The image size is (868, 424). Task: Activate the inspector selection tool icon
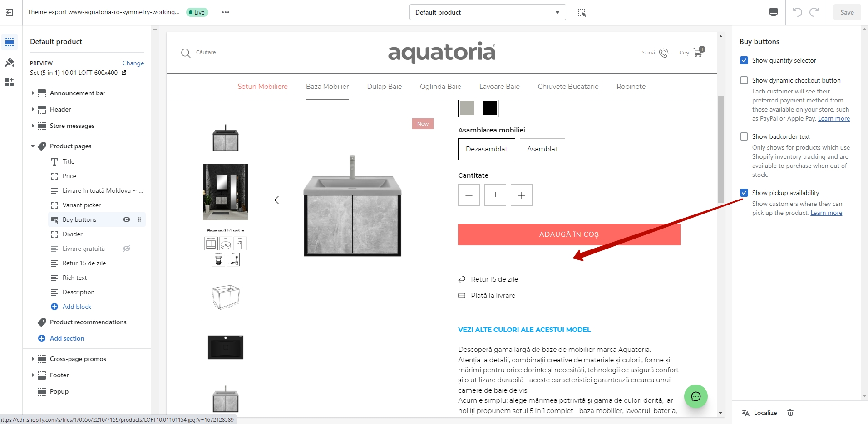582,12
